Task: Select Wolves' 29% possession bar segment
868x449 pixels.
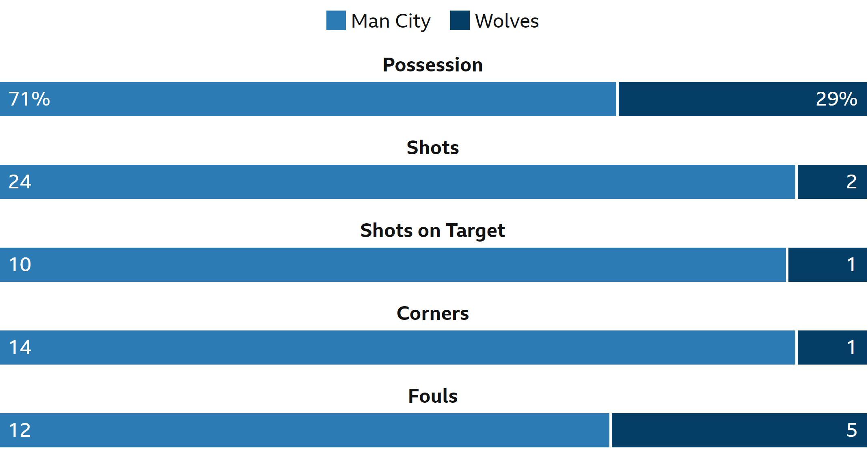Action: point(743,99)
